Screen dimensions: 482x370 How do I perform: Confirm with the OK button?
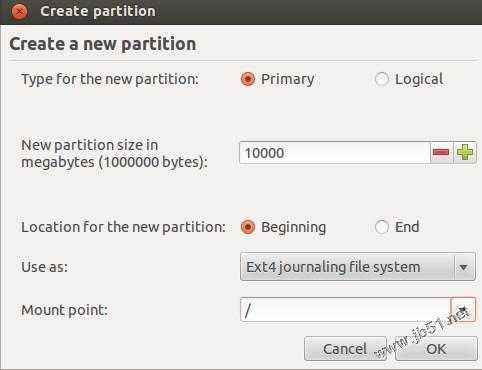(436, 349)
